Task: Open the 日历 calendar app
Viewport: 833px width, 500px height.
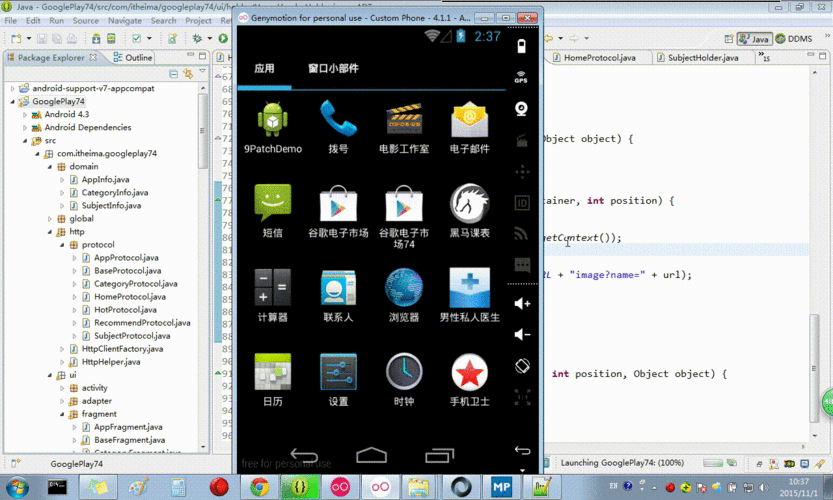Action: (273, 379)
